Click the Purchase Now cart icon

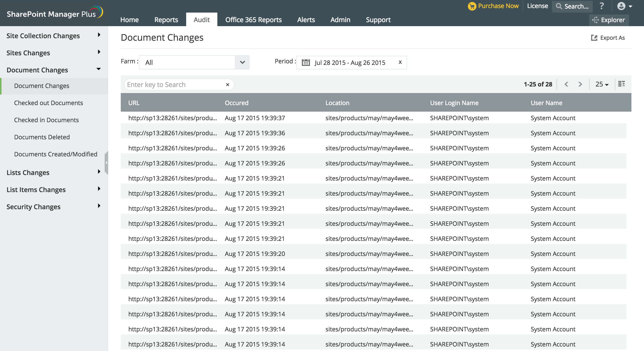point(472,6)
